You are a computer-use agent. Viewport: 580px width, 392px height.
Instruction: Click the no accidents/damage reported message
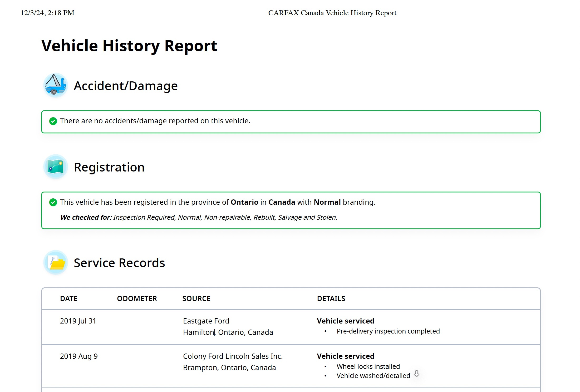[x=155, y=121]
